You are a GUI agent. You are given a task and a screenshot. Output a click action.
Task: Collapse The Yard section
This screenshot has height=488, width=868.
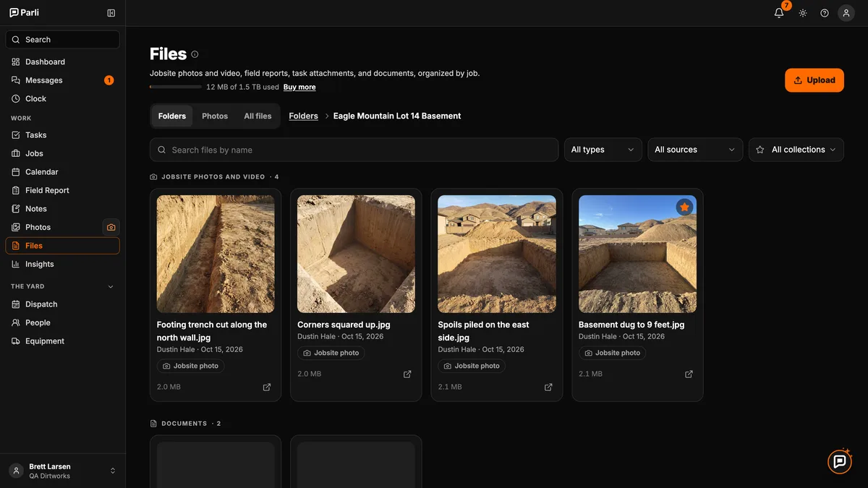[111, 286]
